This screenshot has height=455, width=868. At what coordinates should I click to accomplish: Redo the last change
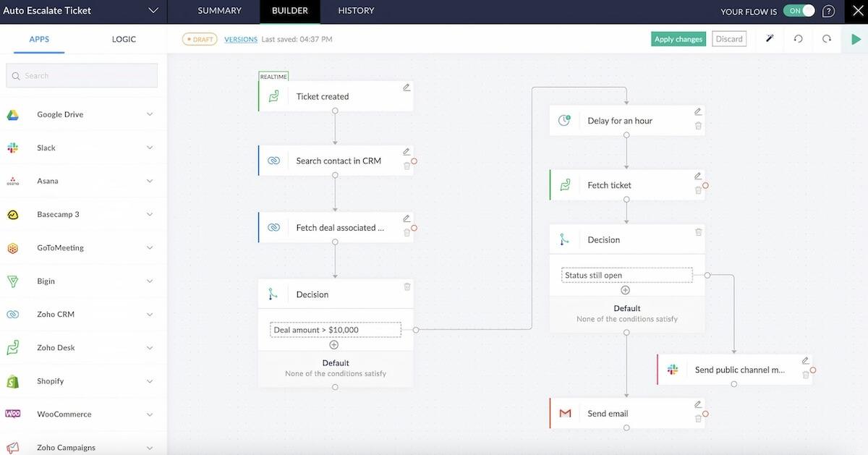(826, 39)
